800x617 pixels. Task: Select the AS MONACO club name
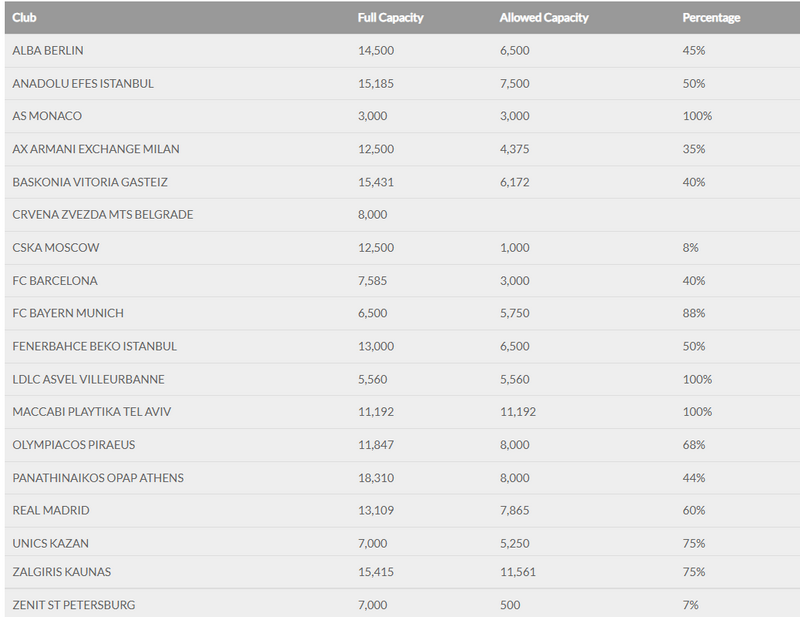pyautogui.click(x=47, y=116)
